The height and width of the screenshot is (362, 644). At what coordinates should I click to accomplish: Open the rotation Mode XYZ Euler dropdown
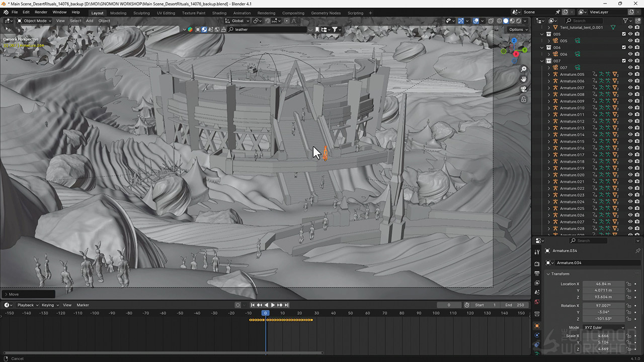point(604,327)
